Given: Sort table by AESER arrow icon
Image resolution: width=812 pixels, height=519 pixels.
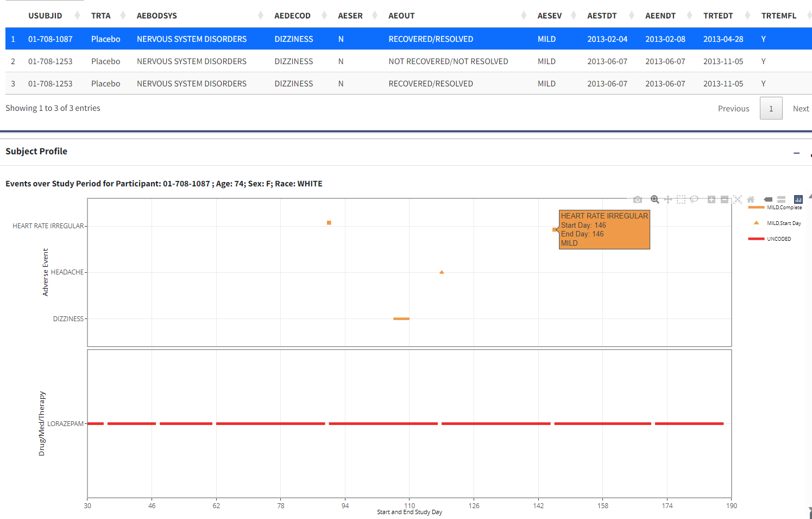Looking at the screenshot, I should [375, 15].
